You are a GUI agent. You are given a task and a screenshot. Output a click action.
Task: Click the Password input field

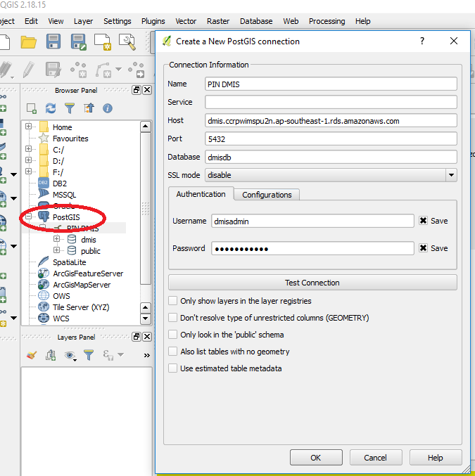point(312,248)
